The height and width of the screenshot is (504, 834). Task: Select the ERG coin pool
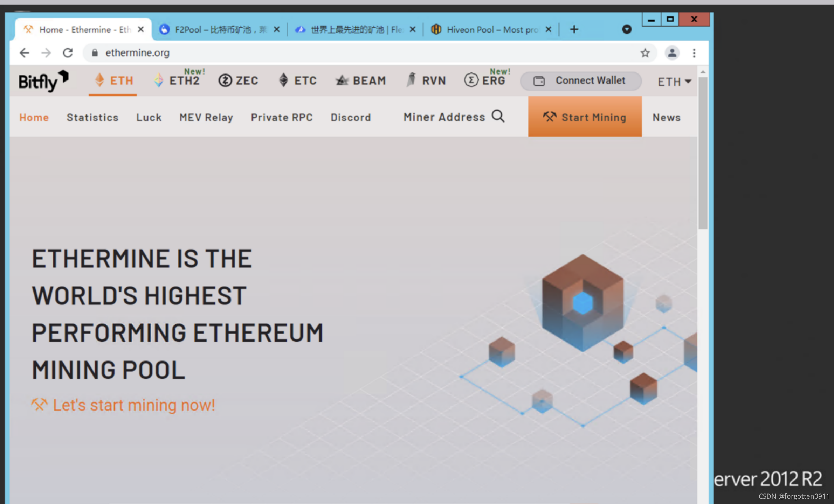(x=486, y=81)
